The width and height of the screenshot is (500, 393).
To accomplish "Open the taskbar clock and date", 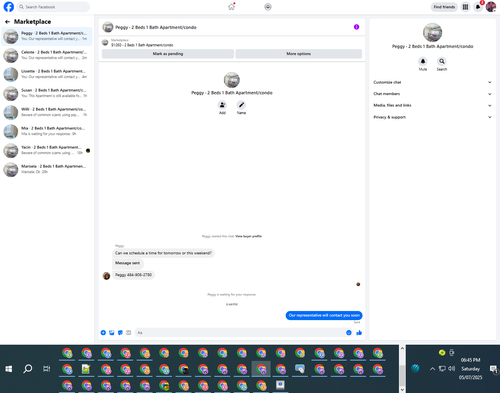I will (x=470, y=369).
